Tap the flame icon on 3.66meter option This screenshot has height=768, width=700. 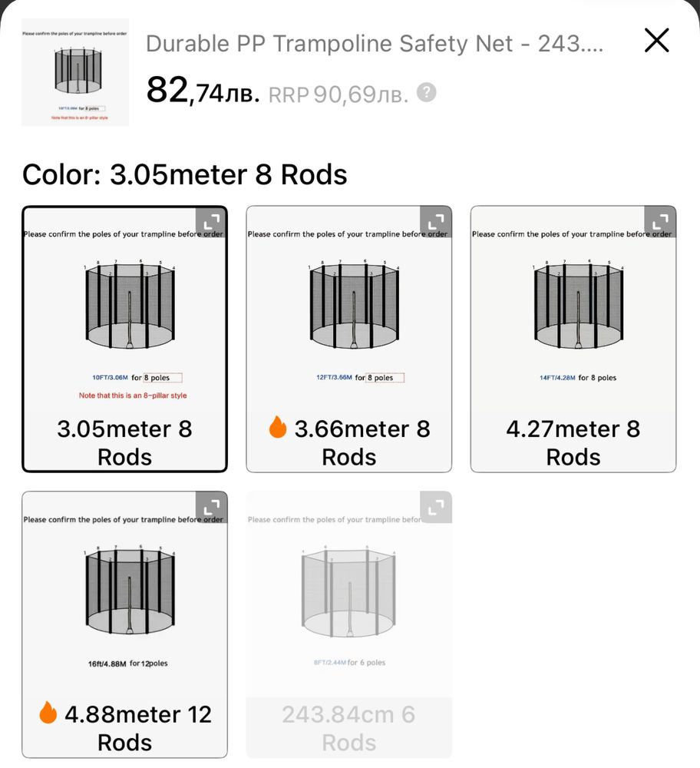[278, 426]
